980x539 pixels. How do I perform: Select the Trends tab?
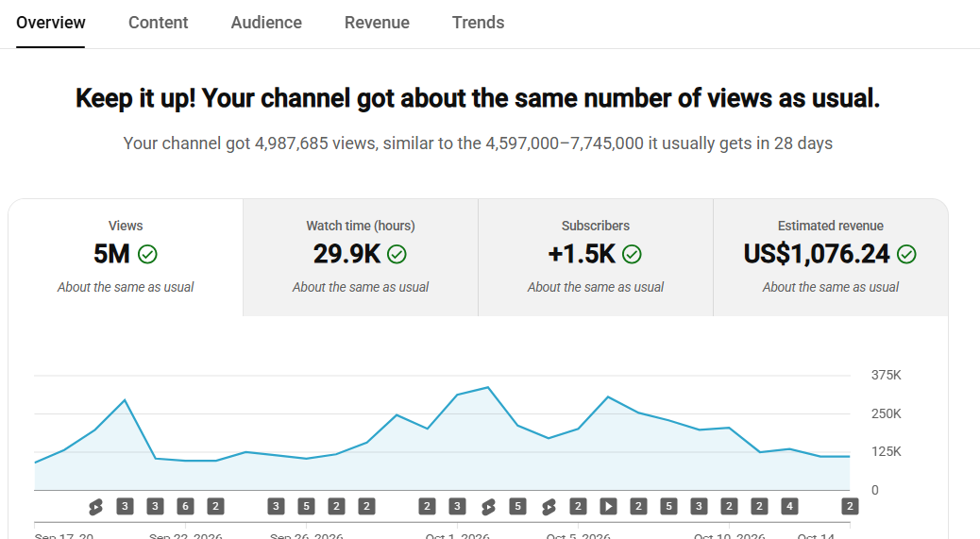pyautogui.click(x=478, y=23)
